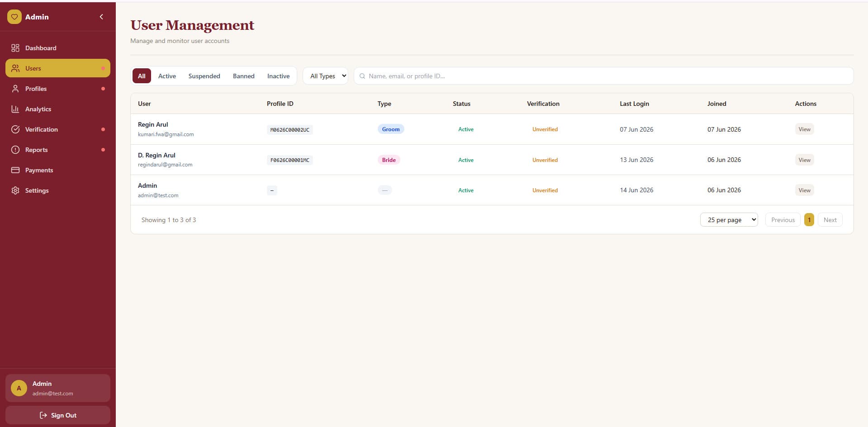
Task: Click the Unverified label in Admin row
Action: tap(545, 190)
